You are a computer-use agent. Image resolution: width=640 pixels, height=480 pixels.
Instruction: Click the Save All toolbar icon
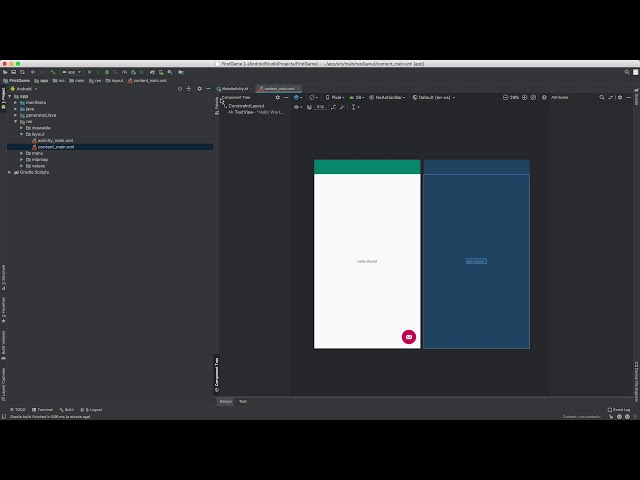pos(13,72)
